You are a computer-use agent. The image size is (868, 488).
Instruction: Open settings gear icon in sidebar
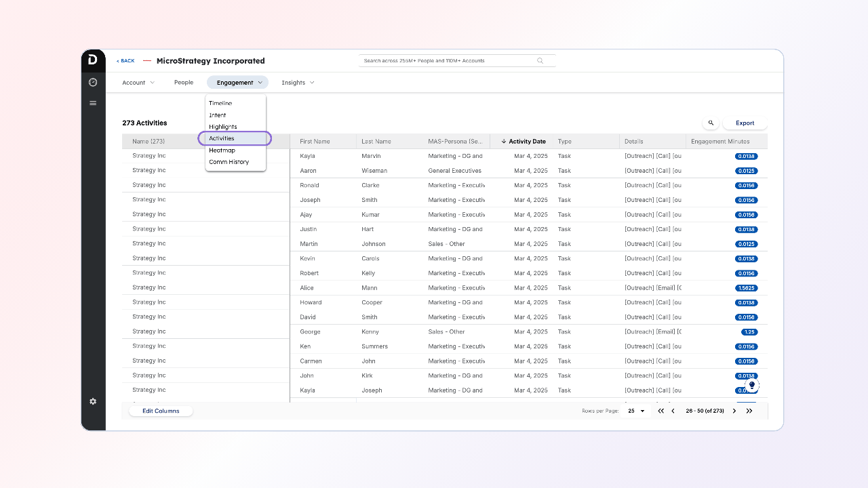(93, 401)
